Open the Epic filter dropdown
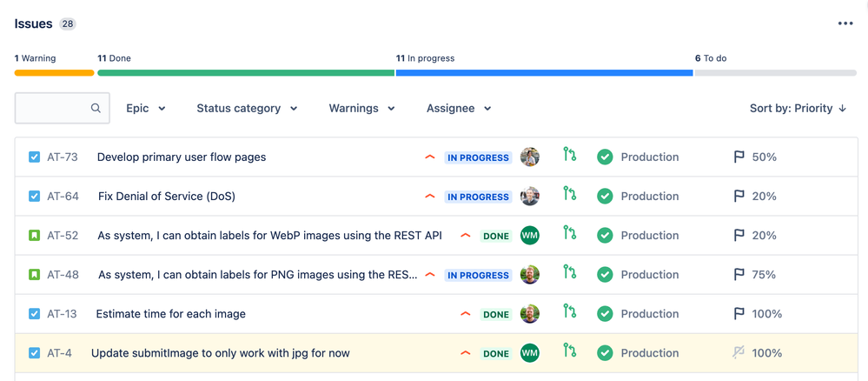Image resolution: width=868 pixels, height=381 pixels. click(x=146, y=108)
